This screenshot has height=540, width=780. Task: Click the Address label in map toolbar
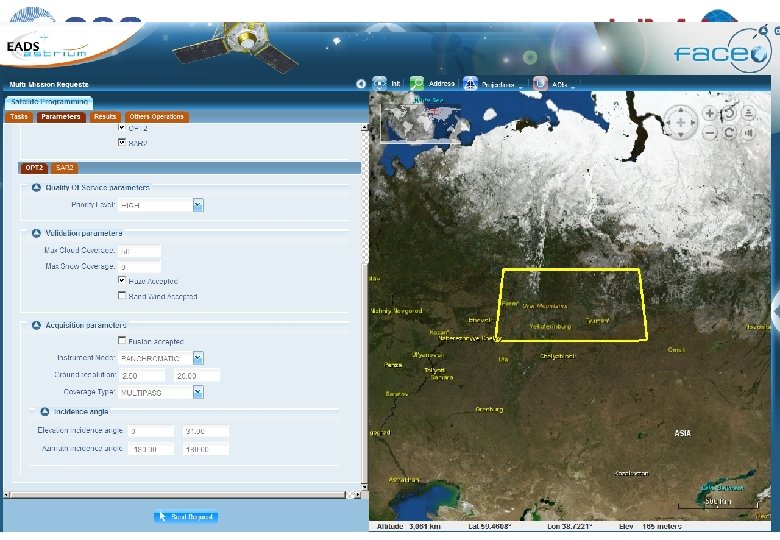point(442,84)
